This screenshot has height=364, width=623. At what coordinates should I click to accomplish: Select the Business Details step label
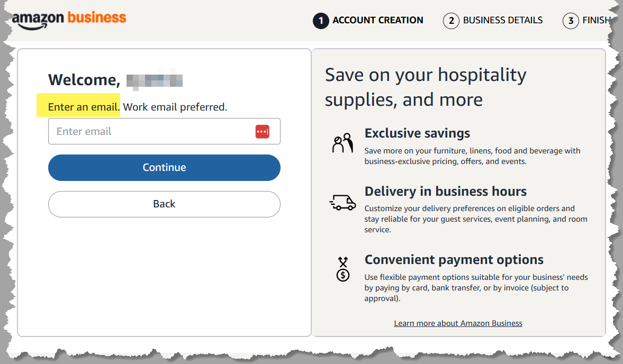[x=503, y=20]
